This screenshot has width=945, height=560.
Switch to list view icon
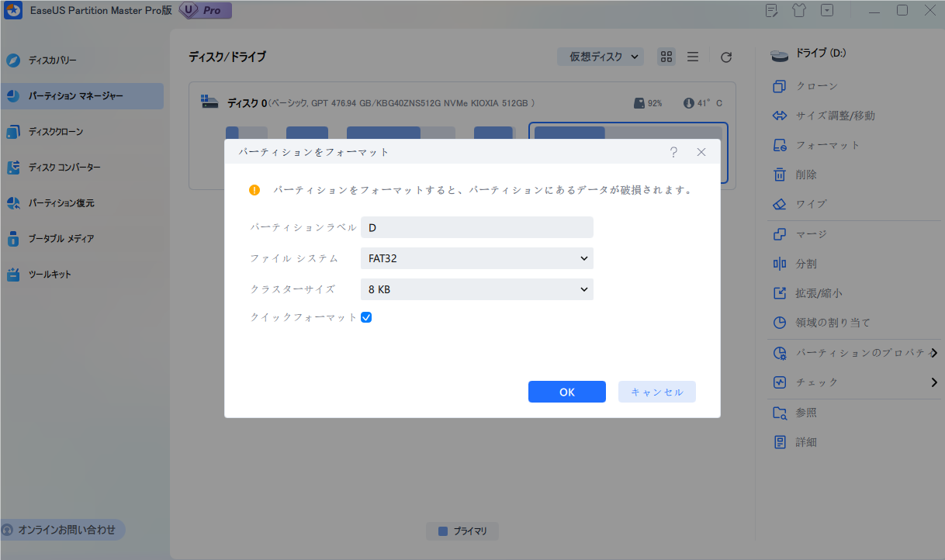coord(693,57)
